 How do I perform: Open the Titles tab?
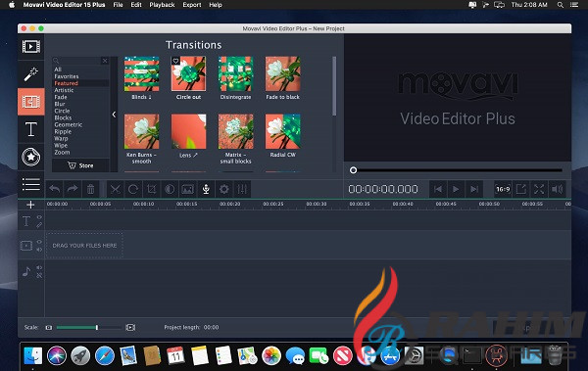(30, 129)
